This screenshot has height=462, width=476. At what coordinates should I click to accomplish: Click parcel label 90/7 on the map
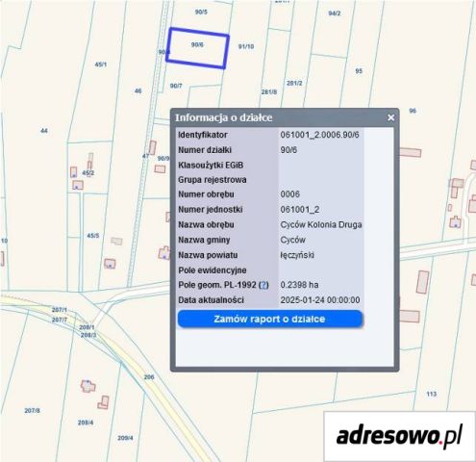(x=176, y=86)
